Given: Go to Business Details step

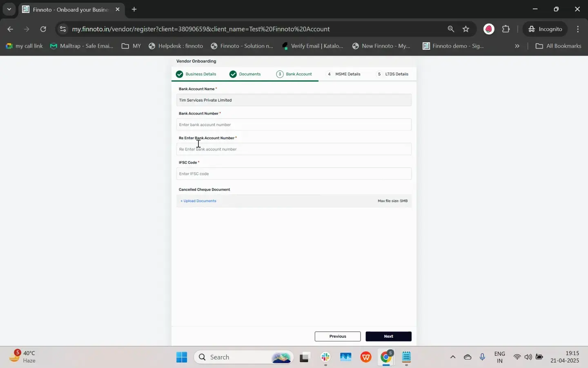Looking at the screenshot, I should click(196, 74).
